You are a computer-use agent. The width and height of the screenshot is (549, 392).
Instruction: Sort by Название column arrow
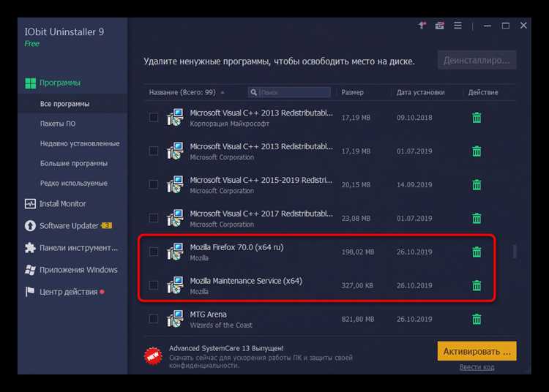tap(223, 93)
